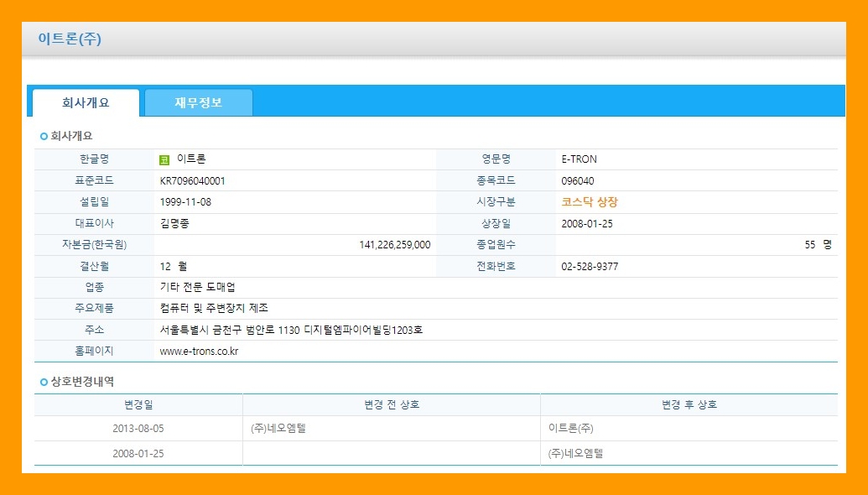This screenshot has height=495, width=868.
Task: Select stock code 096040
Action: coord(577,181)
